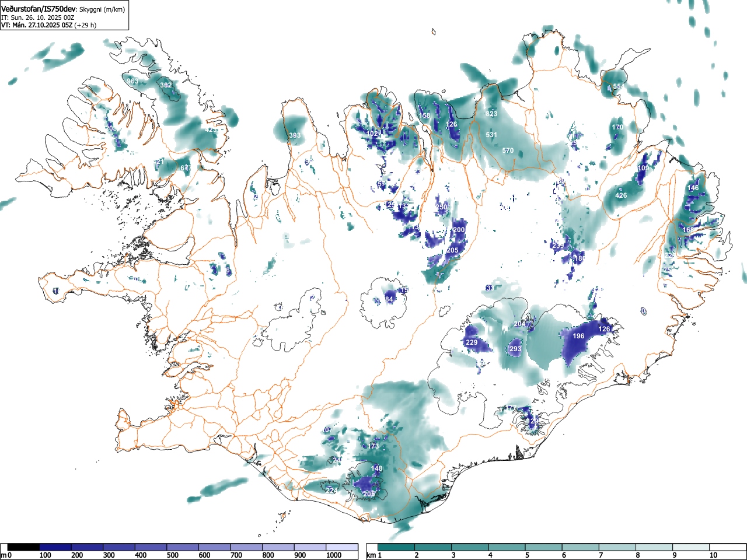Click the map visibility value 173

coord(373,446)
